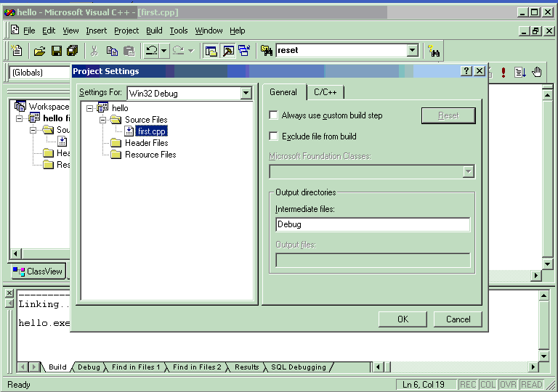Open the Edit menu

click(x=49, y=30)
